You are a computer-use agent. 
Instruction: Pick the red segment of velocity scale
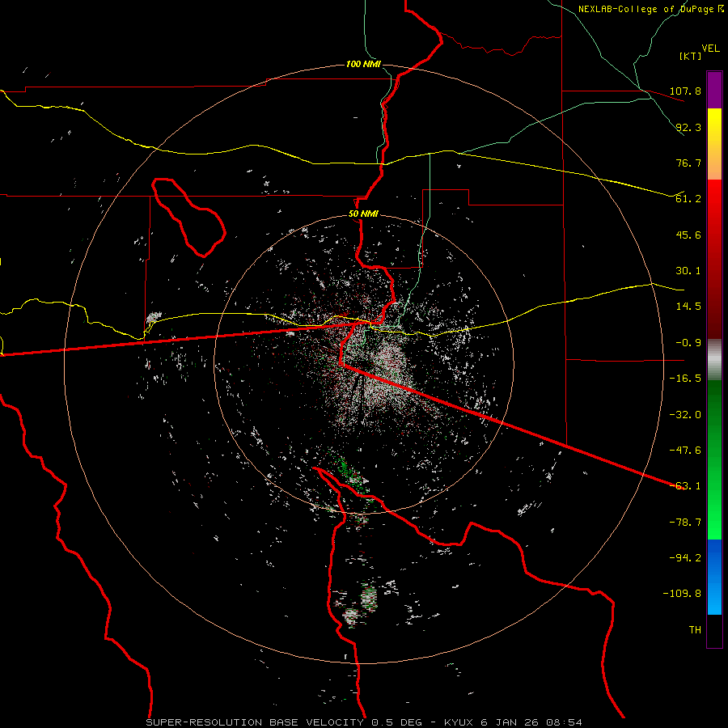[x=714, y=259]
